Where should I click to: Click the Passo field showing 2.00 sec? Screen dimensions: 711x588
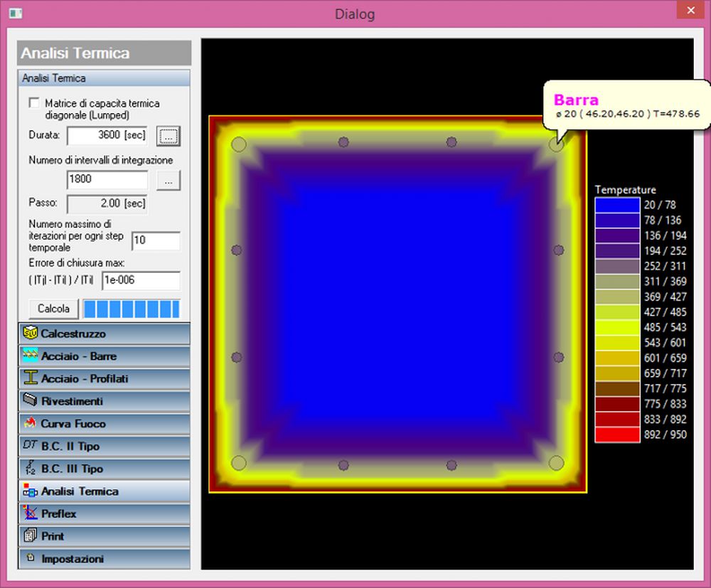coord(107,203)
